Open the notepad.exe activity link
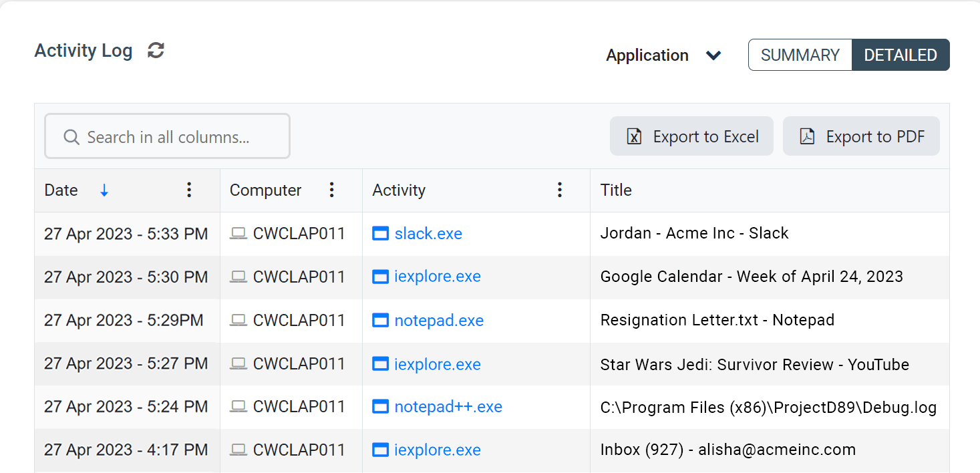The width and height of the screenshot is (980, 473). [439, 321]
